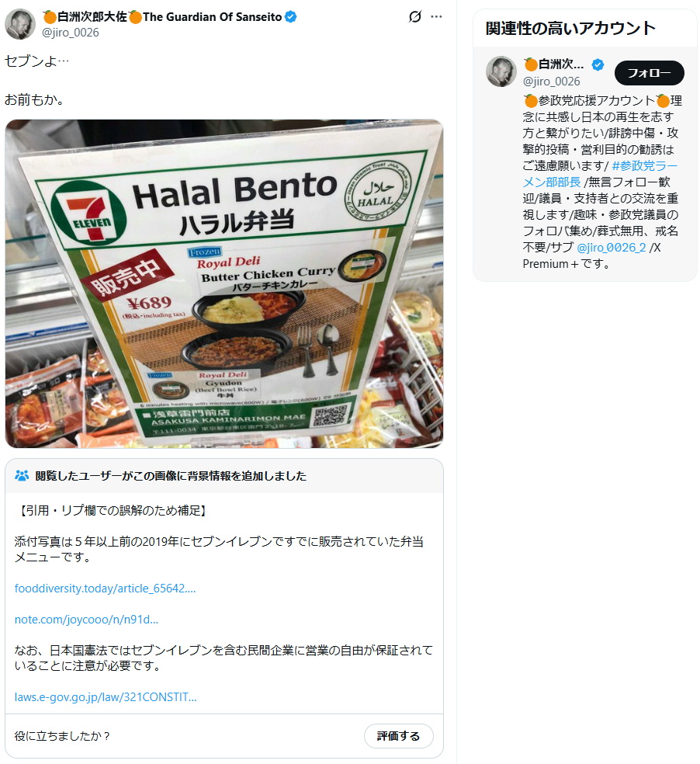The image size is (700, 764).
Task: Click the author's profile avatar on the post
Action: [20, 24]
